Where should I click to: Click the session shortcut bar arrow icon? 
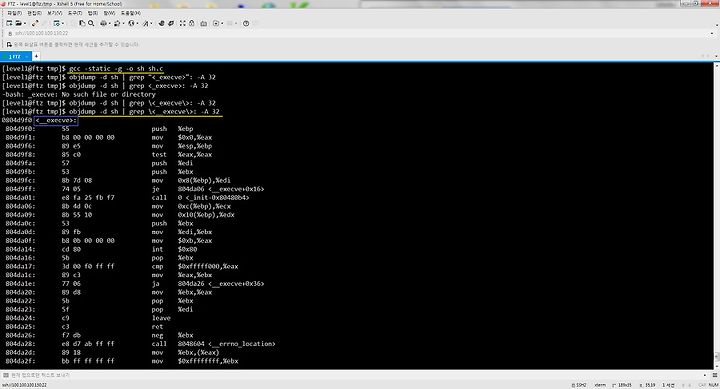(9, 45)
